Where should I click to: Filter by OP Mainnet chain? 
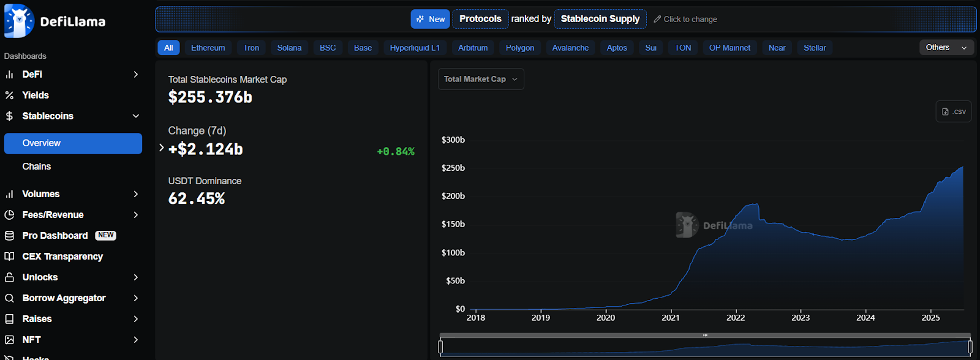point(729,48)
